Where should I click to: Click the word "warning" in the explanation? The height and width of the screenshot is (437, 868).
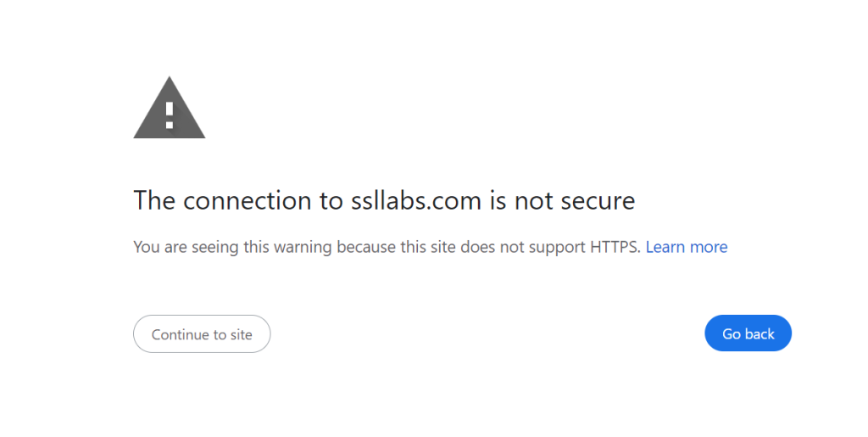pyautogui.click(x=304, y=247)
